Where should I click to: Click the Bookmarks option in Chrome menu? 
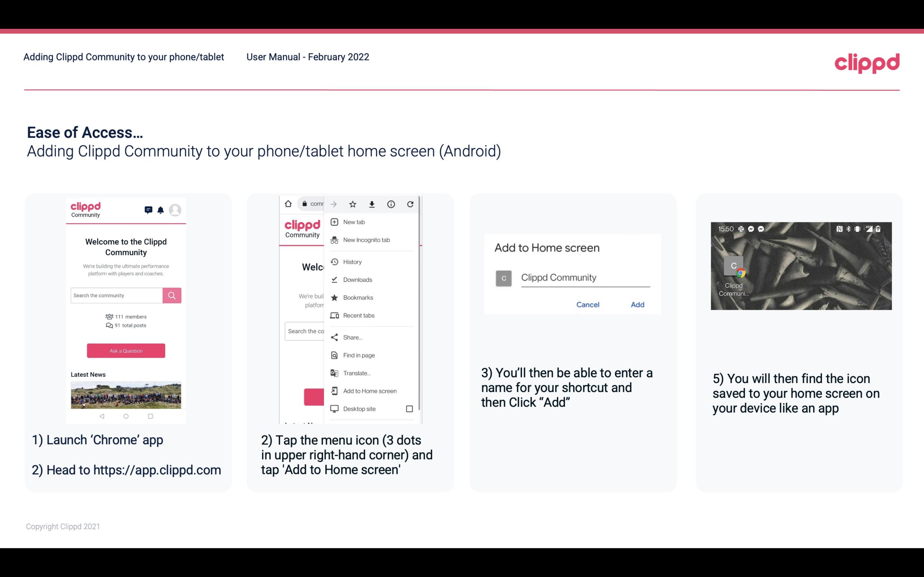tap(357, 297)
